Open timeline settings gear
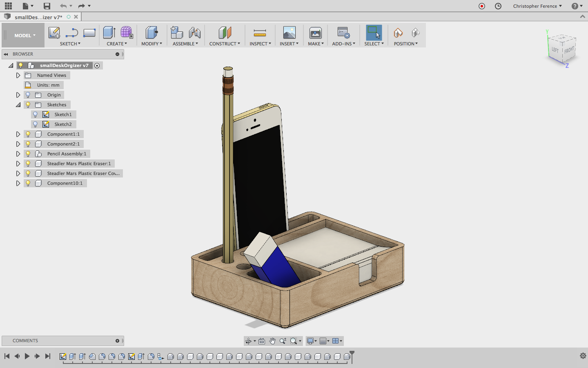This screenshot has height=368, width=588. [x=583, y=356]
